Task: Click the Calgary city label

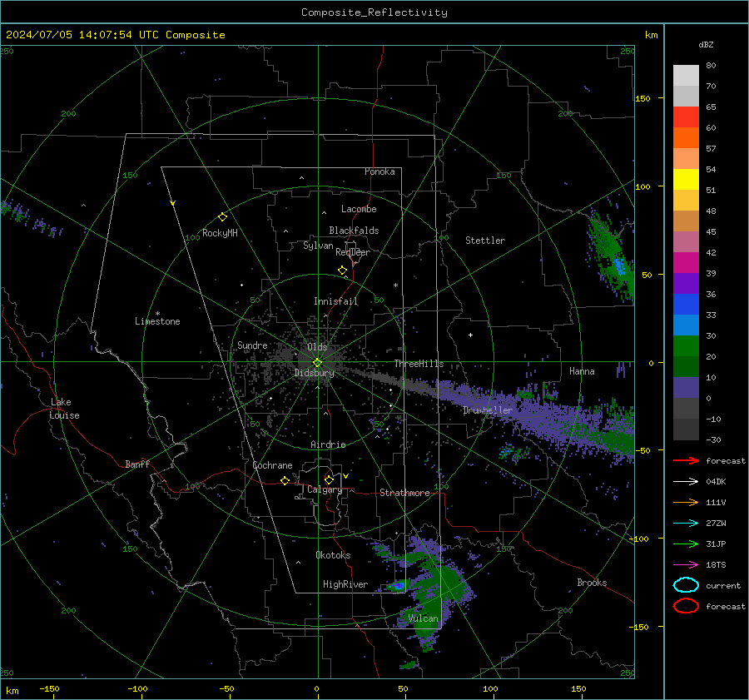Action: pyautogui.click(x=325, y=489)
